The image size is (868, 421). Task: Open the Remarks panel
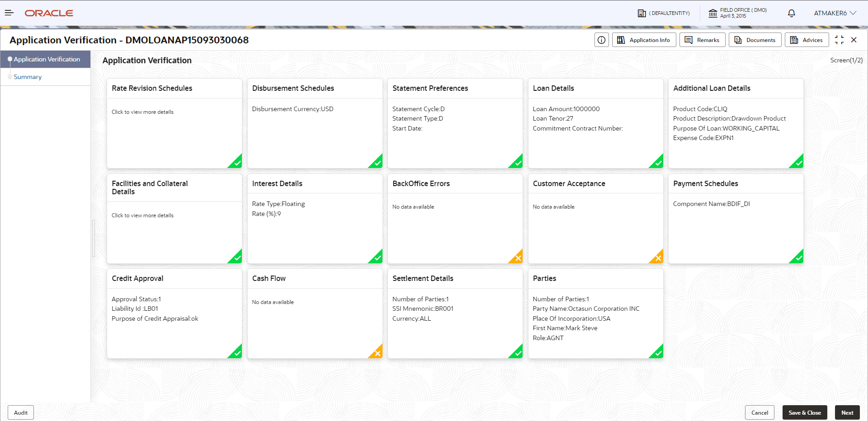[702, 40]
